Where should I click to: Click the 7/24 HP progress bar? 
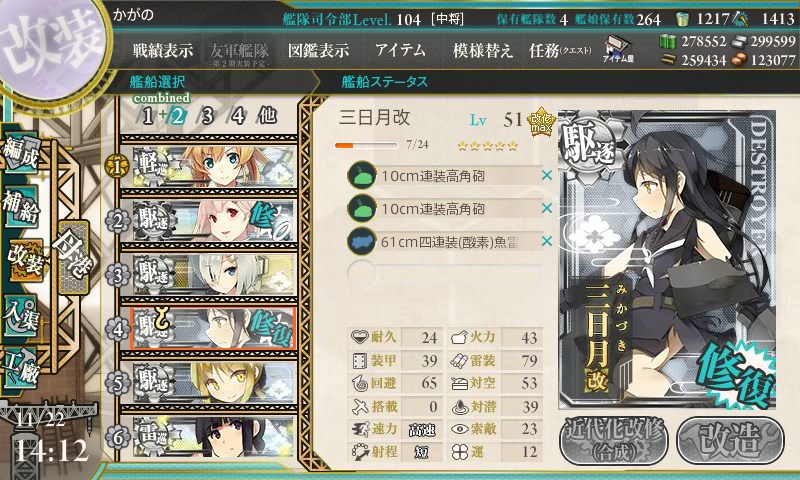[x=366, y=145]
